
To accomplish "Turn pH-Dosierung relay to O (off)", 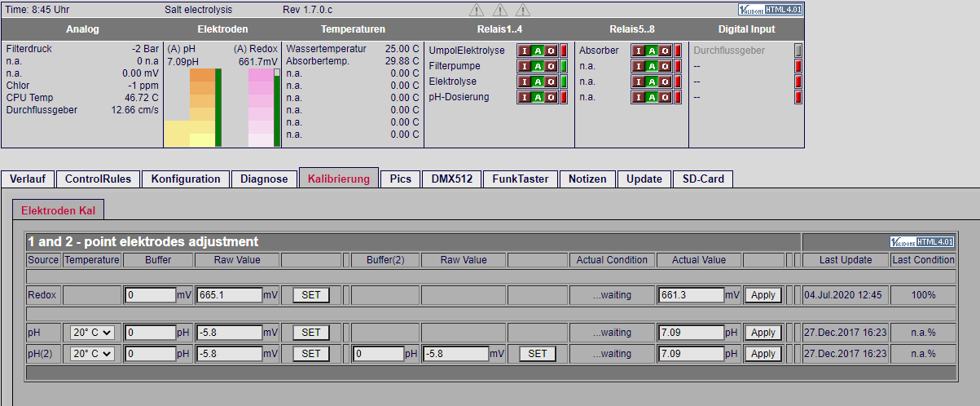I will (x=551, y=97).
